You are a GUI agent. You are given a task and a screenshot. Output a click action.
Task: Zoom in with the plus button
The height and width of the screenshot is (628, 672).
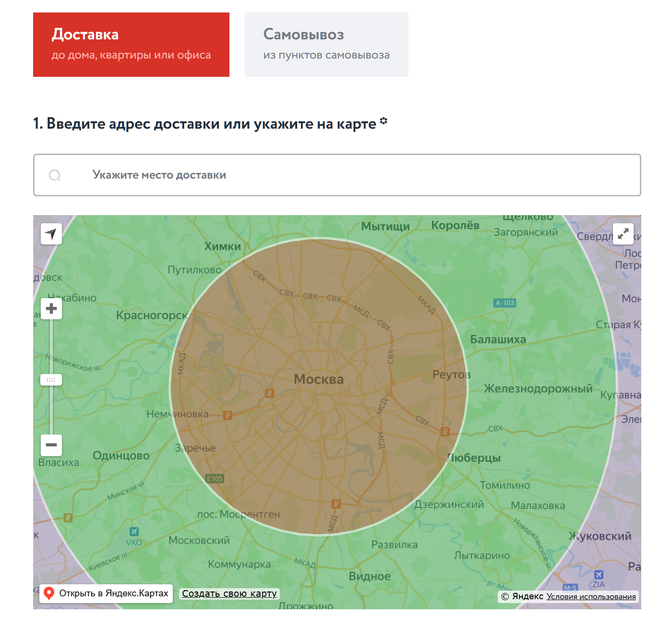pyautogui.click(x=51, y=309)
